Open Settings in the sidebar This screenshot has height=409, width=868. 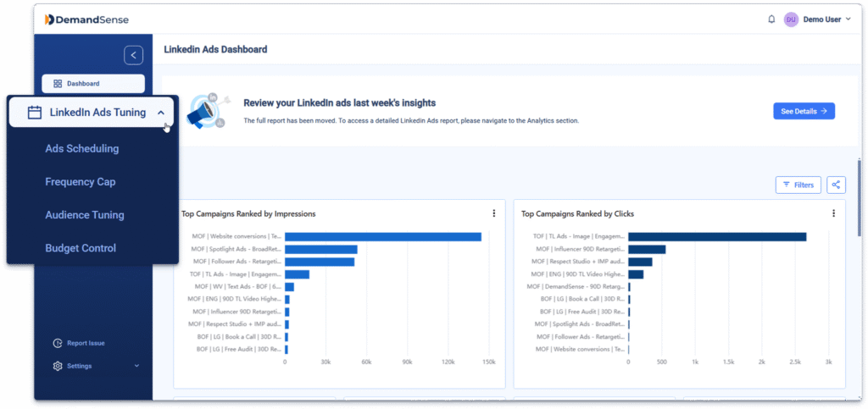point(80,366)
